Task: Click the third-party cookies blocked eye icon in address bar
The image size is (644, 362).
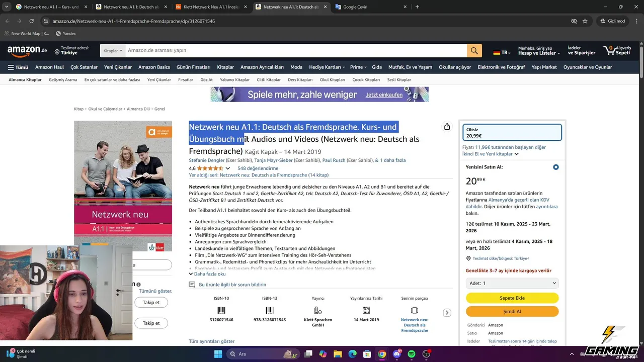Action: point(574,21)
